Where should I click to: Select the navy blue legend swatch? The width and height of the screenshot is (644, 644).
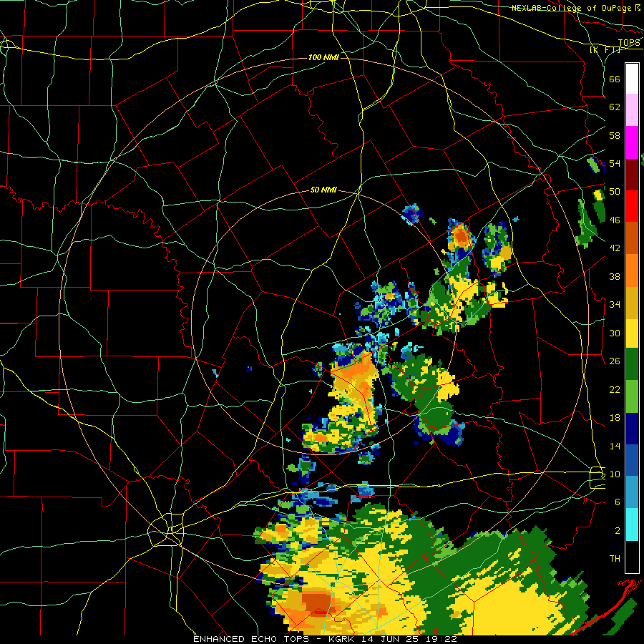click(x=632, y=429)
